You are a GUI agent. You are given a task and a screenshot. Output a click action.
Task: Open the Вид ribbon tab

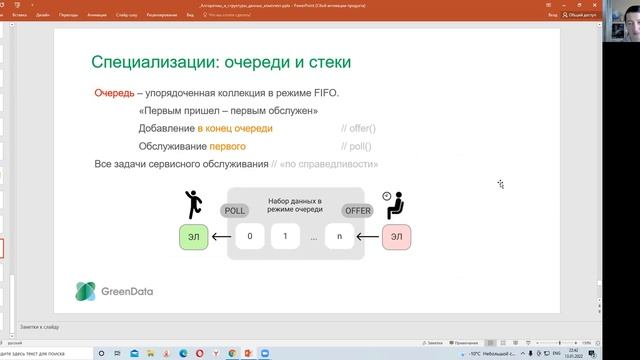(190, 15)
